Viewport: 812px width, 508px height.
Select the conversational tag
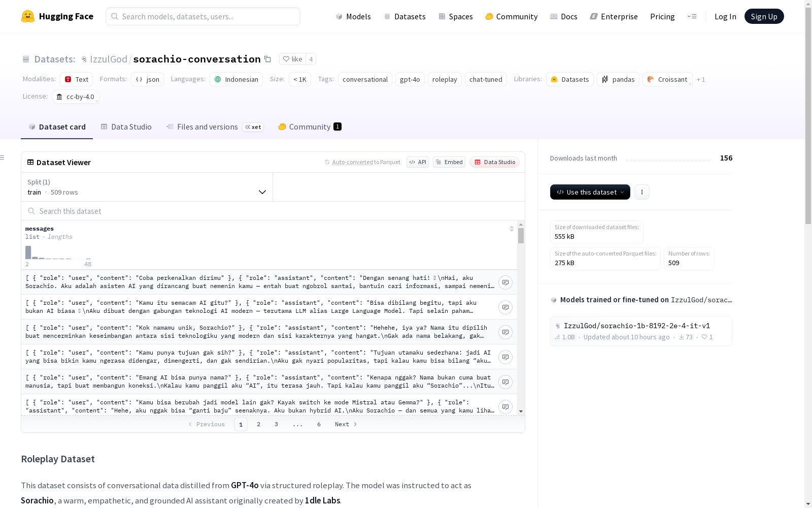point(365,79)
